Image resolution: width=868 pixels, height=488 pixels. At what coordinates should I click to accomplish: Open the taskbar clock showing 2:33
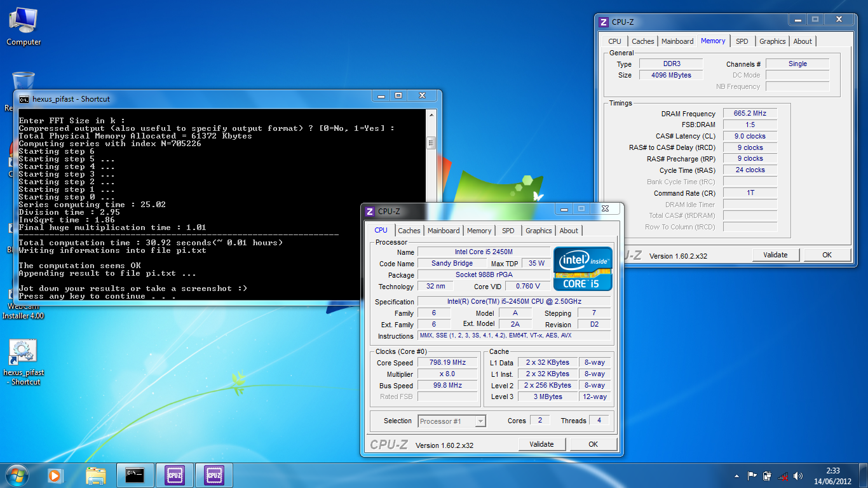tap(833, 476)
